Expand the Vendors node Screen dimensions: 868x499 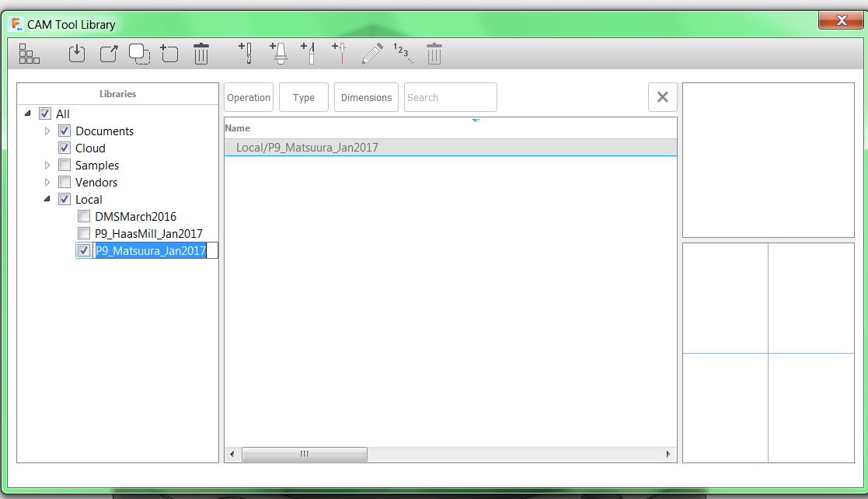(47, 182)
